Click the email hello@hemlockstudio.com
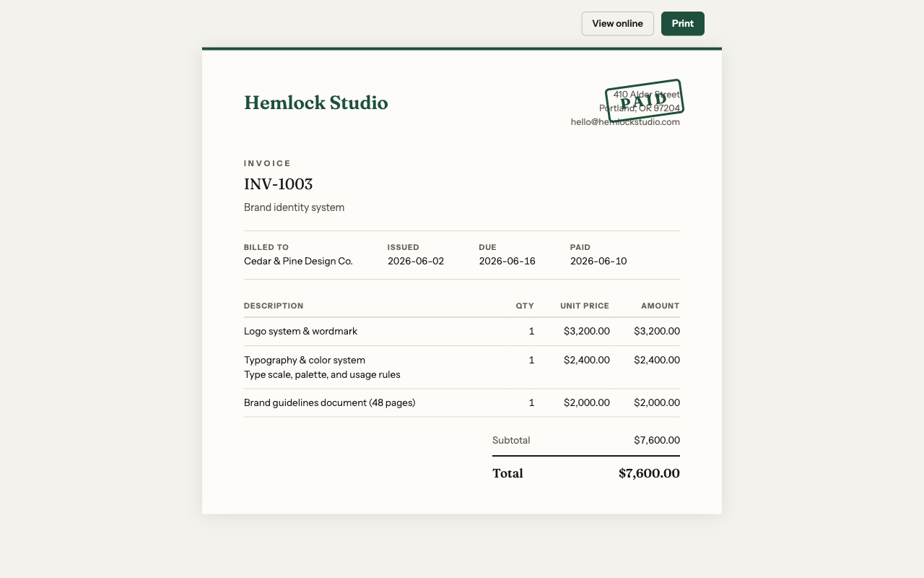Image resolution: width=924 pixels, height=578 pixels. (625, 122)
